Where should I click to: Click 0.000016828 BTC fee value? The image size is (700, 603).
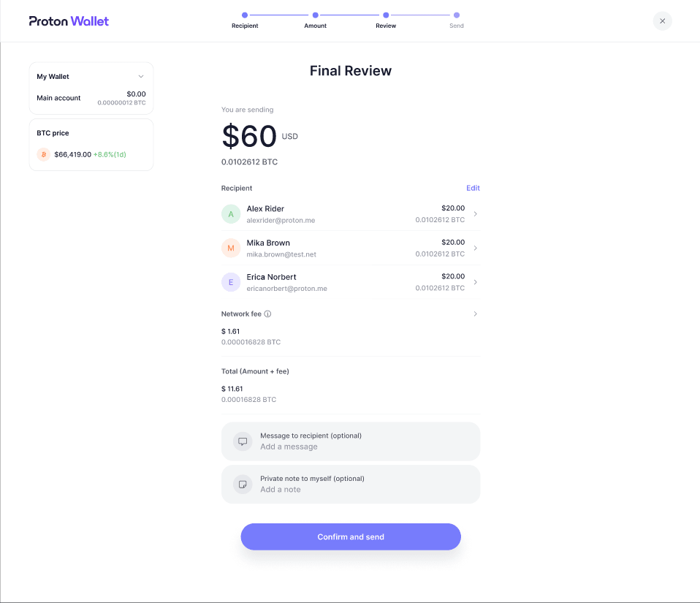(251, 342)
